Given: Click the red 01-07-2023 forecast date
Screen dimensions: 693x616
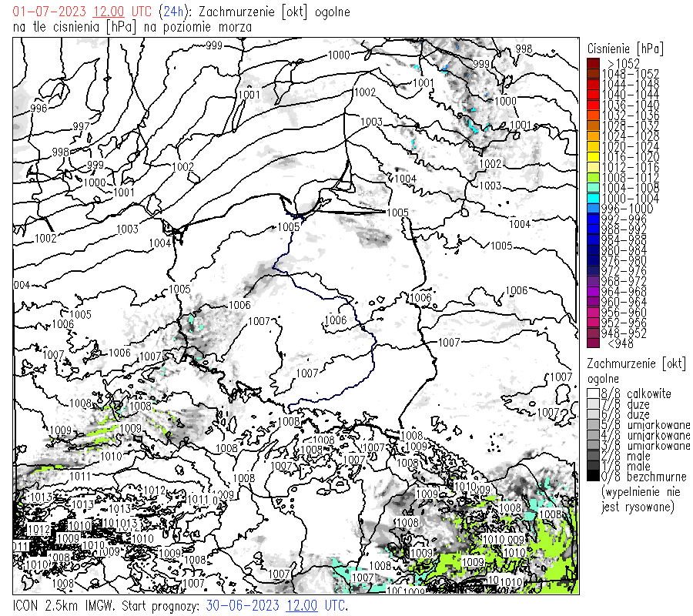Looking at the screenshot, I should coord(50,12).
